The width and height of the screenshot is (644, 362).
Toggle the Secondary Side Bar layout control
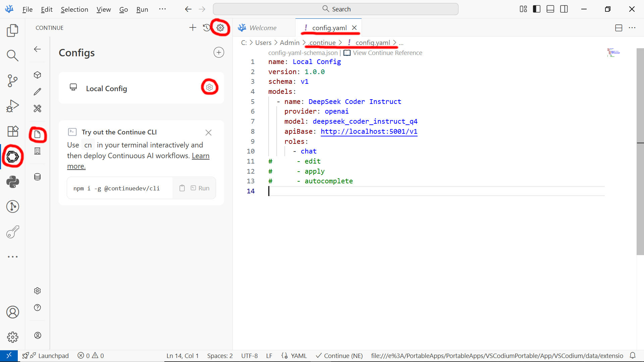(563, 9)
